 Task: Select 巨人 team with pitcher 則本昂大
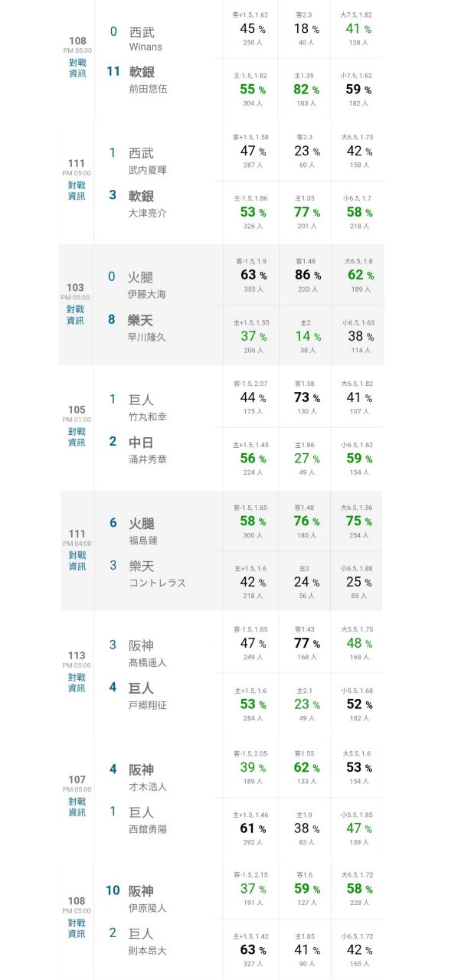tap(148, 942)
